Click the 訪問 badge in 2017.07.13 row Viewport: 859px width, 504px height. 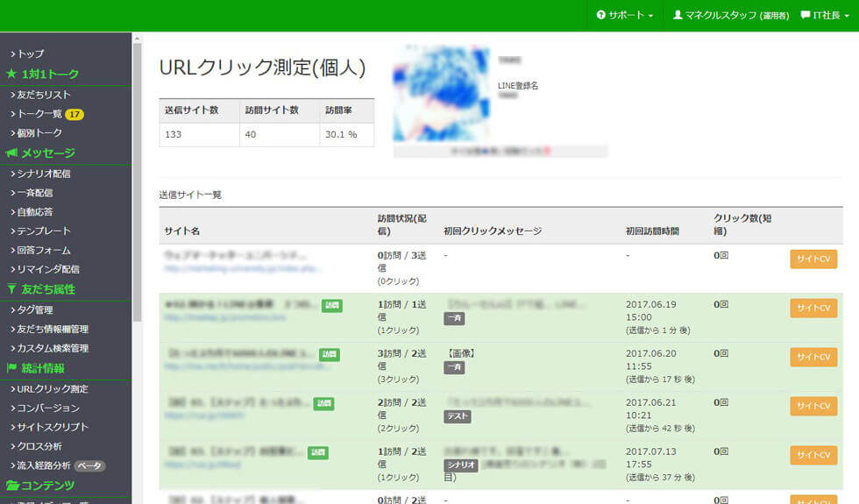pos(318,452)
